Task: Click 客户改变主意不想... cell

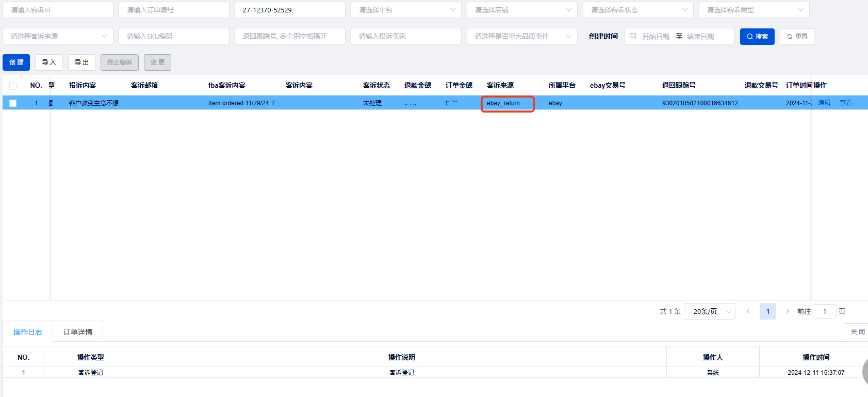Action: pyautogui.click(x=96, y=103)
